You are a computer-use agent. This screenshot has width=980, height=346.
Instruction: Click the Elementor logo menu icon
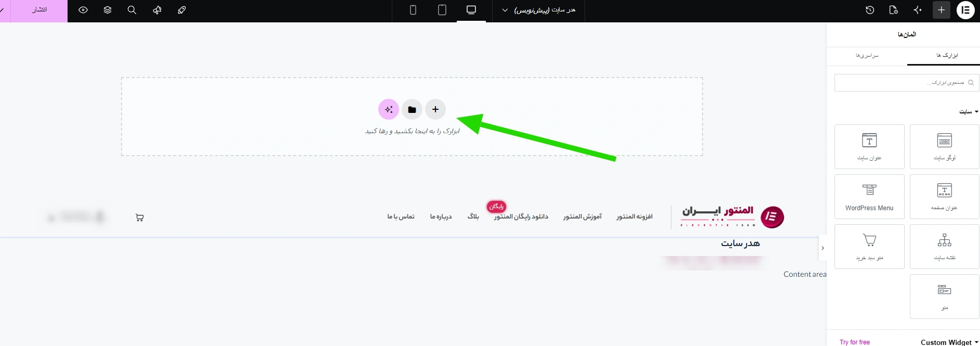tap(965, 10)
